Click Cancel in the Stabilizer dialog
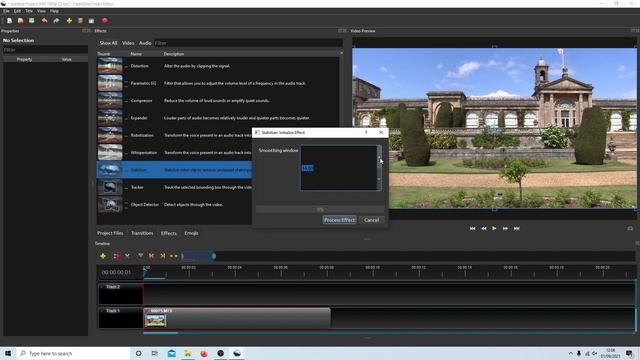 point(371,220)
